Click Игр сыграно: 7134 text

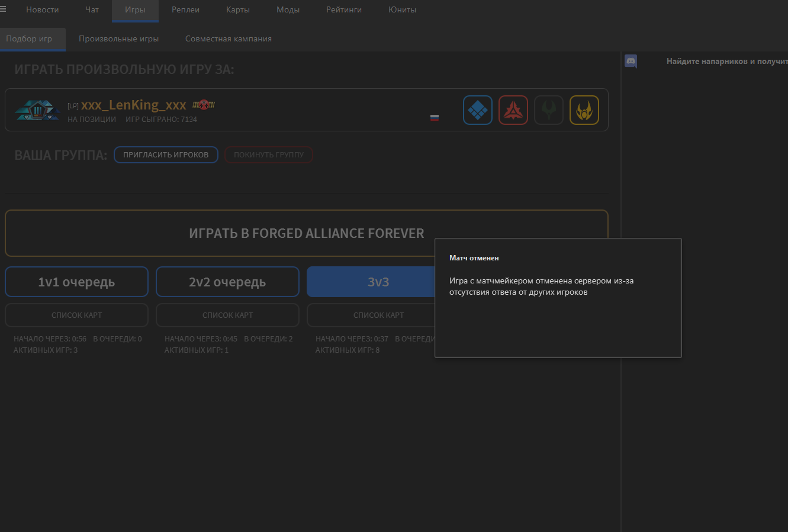click(161, 120)
